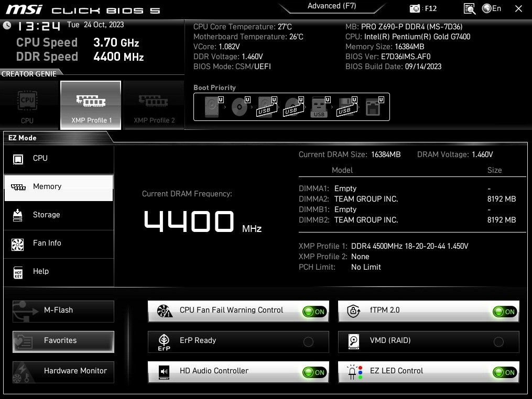
Task: Click the fTPM lock shield icon
Action: click(x=354, y=311)
